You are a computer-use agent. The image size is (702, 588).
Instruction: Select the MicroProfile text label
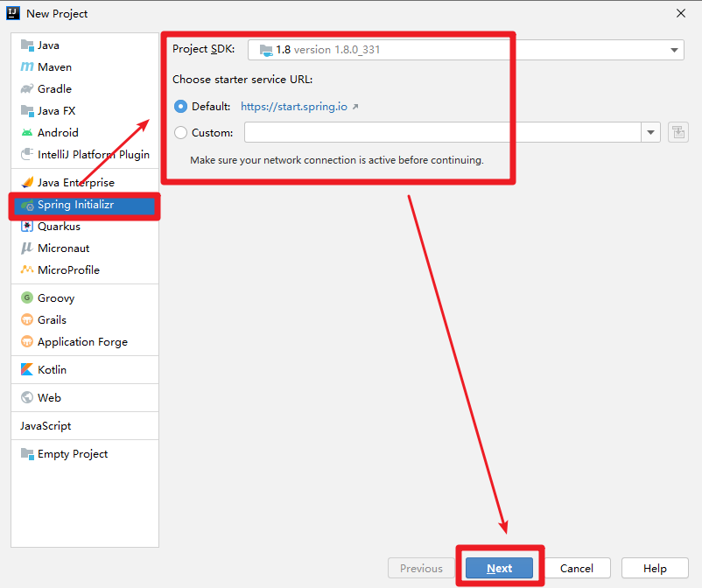(x=68, y=269)
